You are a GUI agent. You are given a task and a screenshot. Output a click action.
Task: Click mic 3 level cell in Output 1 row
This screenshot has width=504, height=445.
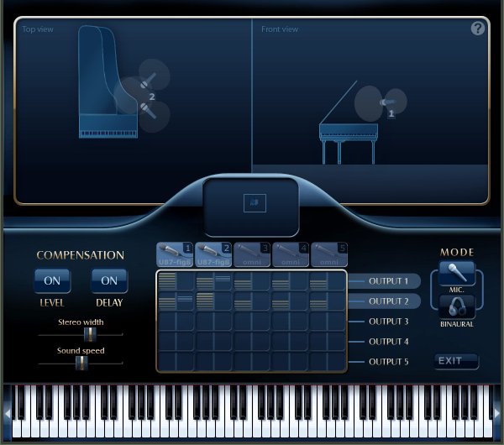click(243, 281)
